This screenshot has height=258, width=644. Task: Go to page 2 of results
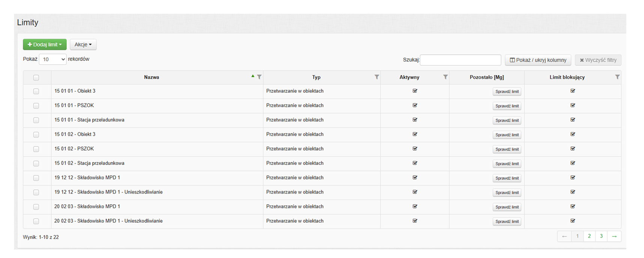click(x=589, y=236)
